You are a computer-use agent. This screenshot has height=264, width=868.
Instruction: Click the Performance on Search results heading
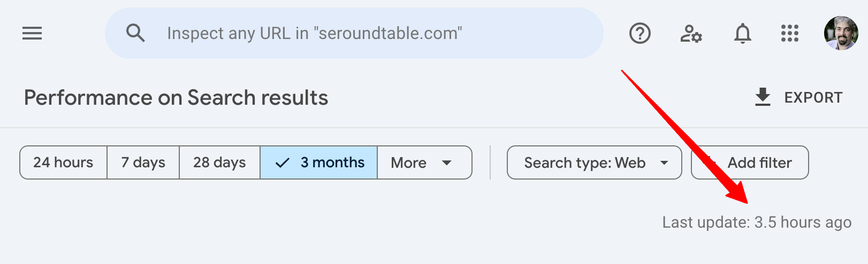click(x=176, y=98)
